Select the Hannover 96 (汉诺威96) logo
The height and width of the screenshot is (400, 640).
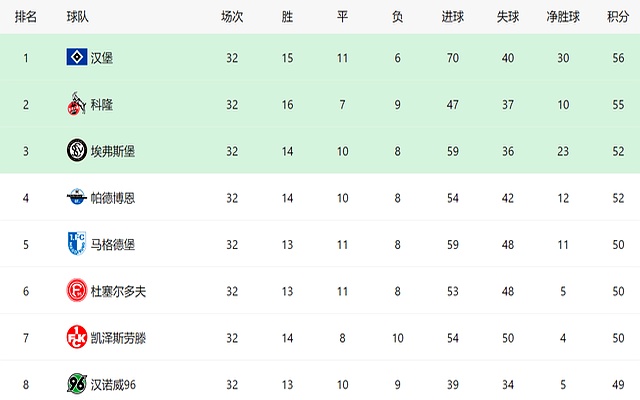point(77,384)
